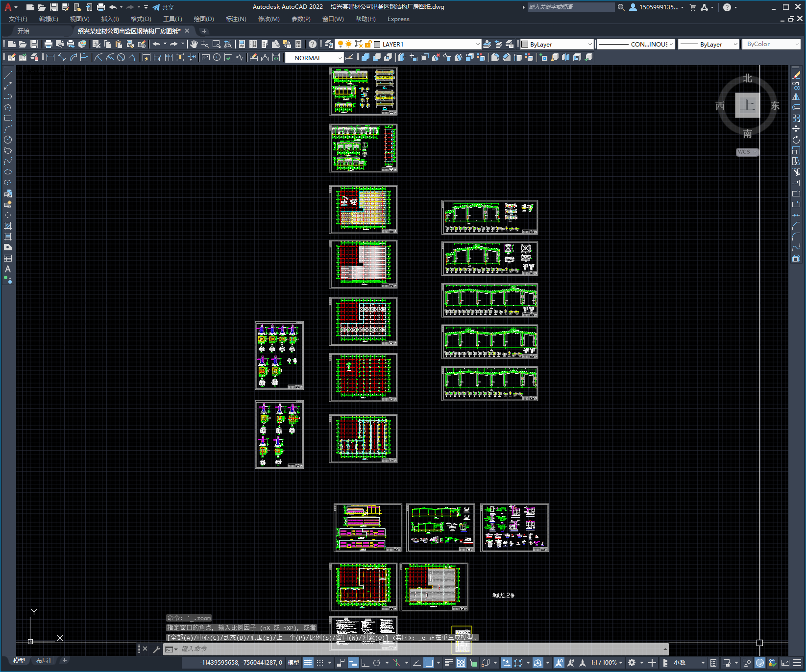Select the Move tool in modify toolbar
This screenshot has width=806, height=672.
pyautogui.click(x=796, y=129)
